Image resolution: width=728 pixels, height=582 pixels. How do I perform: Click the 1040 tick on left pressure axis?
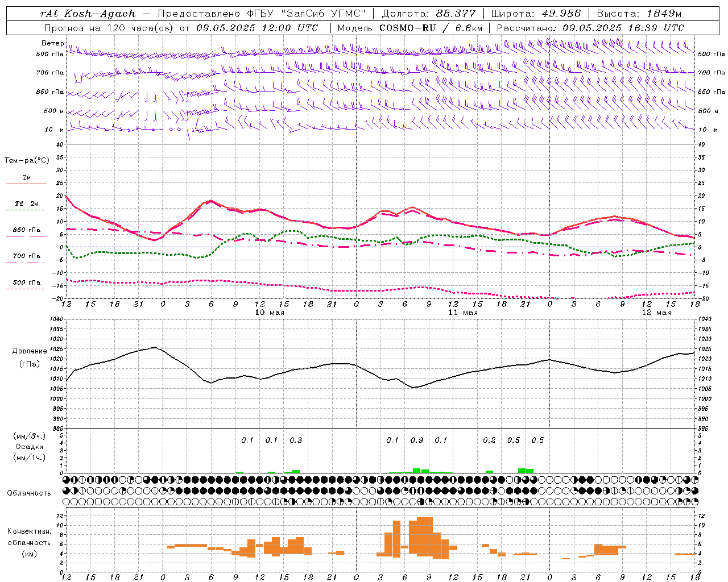point(56,319)
